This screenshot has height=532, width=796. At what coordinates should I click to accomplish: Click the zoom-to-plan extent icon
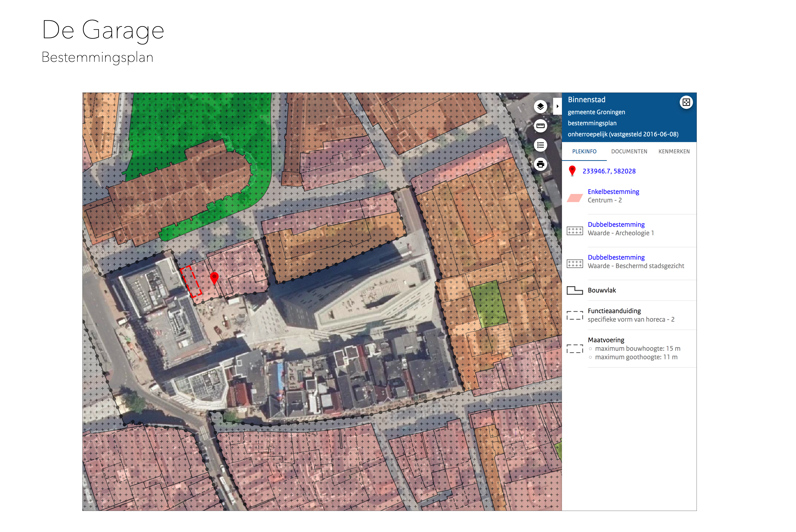point(686,103)
